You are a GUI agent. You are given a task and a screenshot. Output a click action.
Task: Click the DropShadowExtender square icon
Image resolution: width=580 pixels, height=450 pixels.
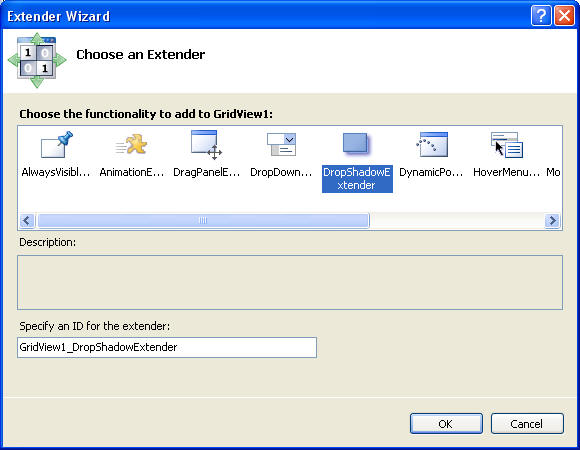point(355,143)
